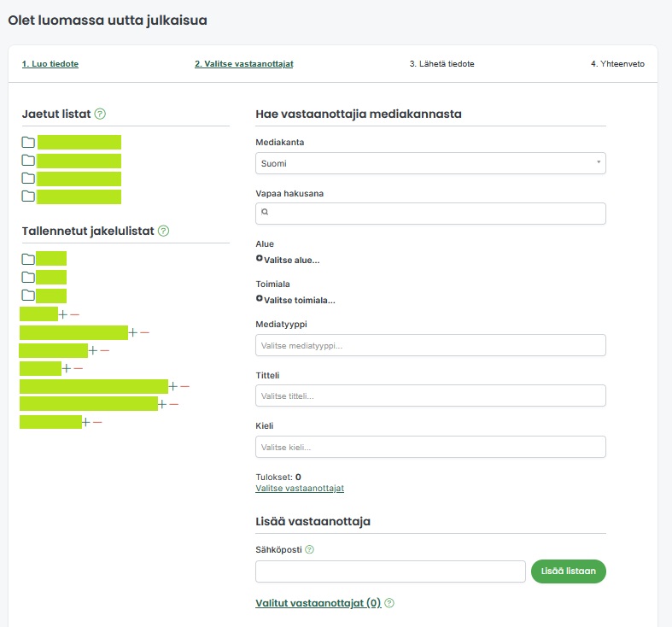Expand Valitse toimiala industry selector
The image size is (672, 627).
coord(295,300)
